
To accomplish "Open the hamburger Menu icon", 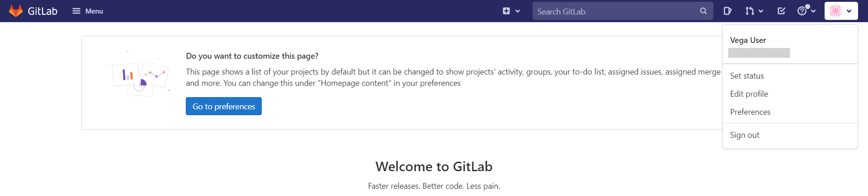I will (76, 11).
